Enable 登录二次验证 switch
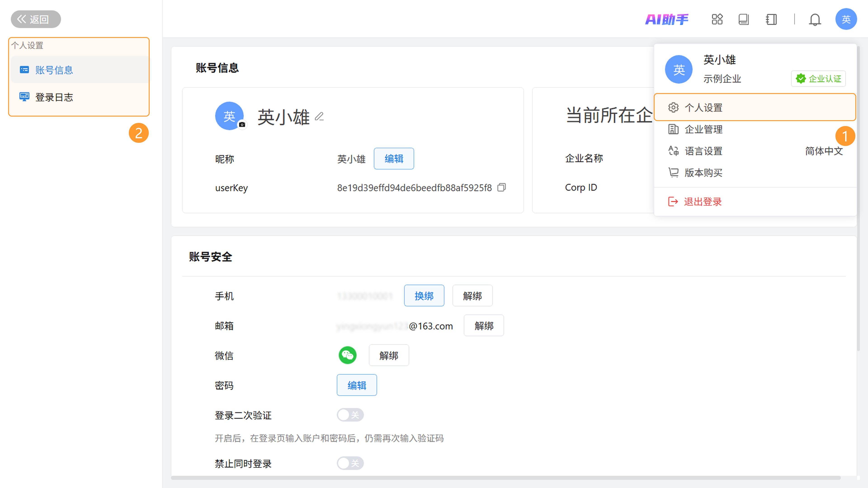 click(x=350, y=415)
